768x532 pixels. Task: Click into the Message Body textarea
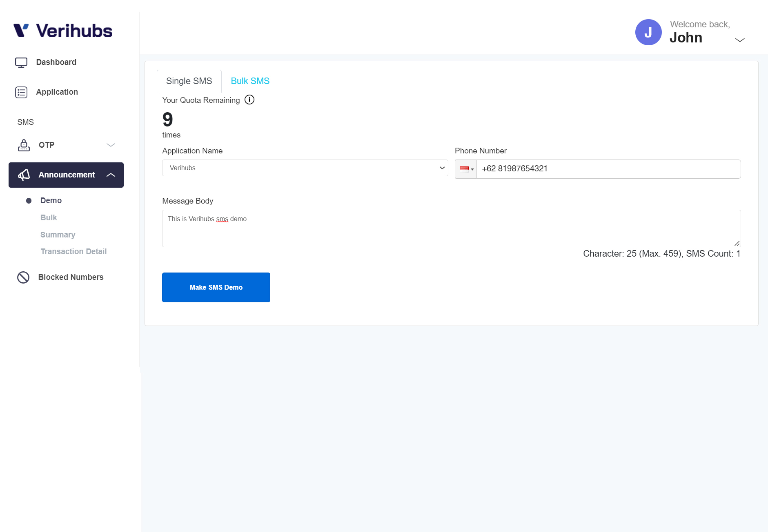tap(451, 228)
